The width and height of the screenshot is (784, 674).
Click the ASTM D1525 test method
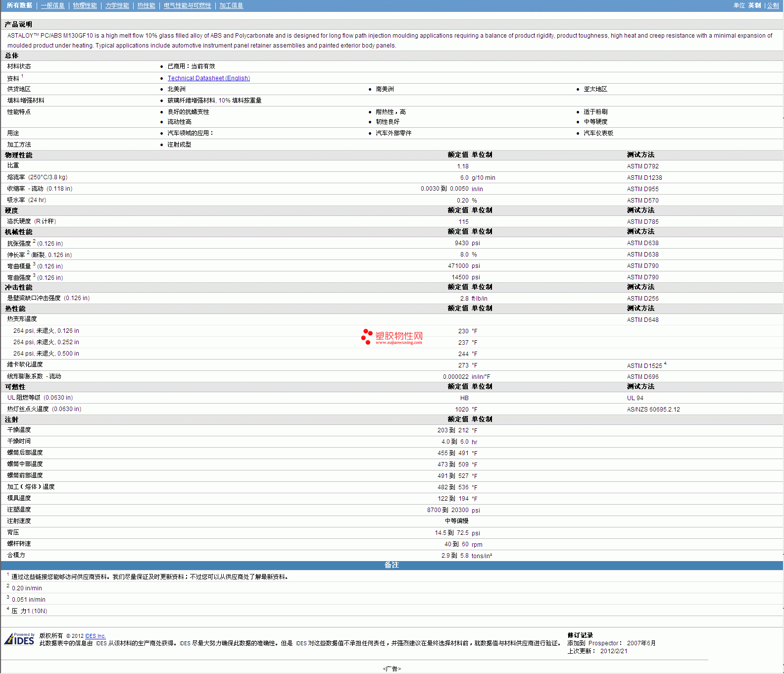pos(644,366)
